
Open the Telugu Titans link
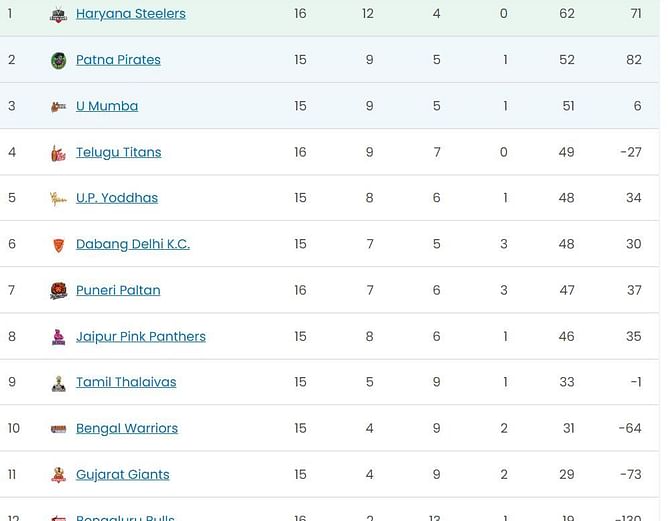pos(118,153)
